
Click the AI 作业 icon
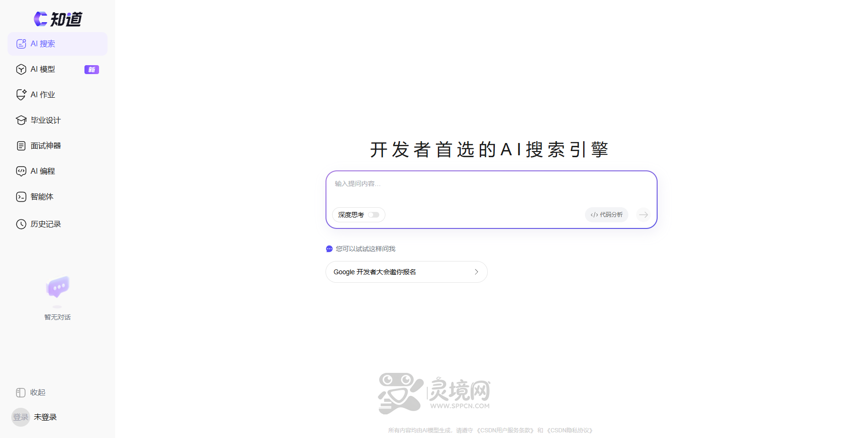[21, 95]
